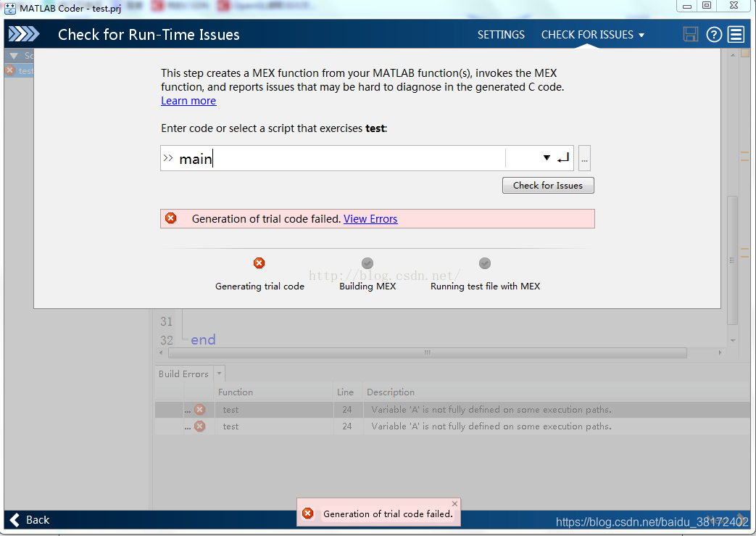Screen dimensions: 756x536
Task: Expand the Build Errors panel dropdown arrow
Action: [x=220, y=374]
